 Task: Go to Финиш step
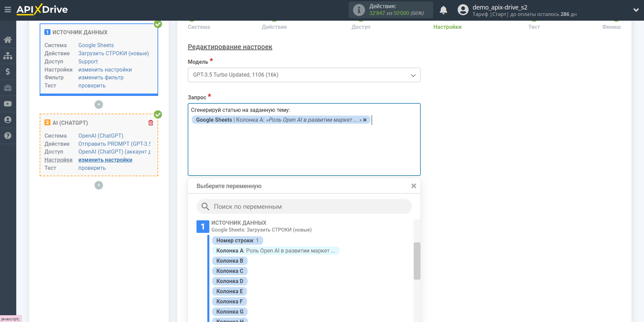[x=611, y=27]
